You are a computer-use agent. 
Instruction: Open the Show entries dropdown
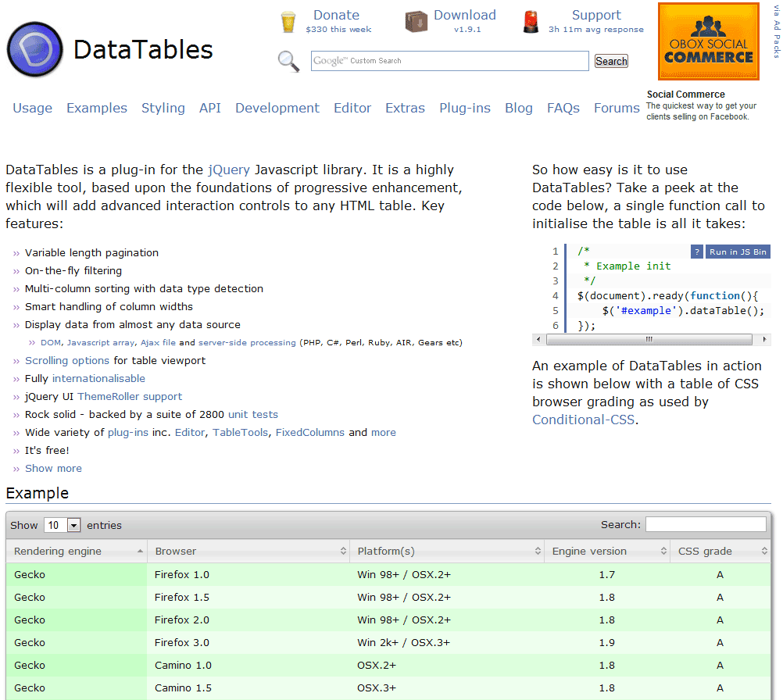tap(62, 525)
